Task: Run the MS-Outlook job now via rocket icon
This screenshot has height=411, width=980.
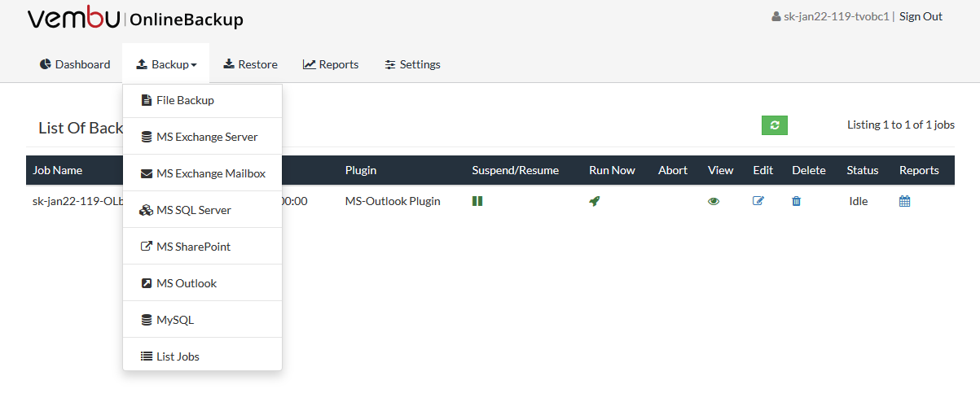Action: pos(595,201)
